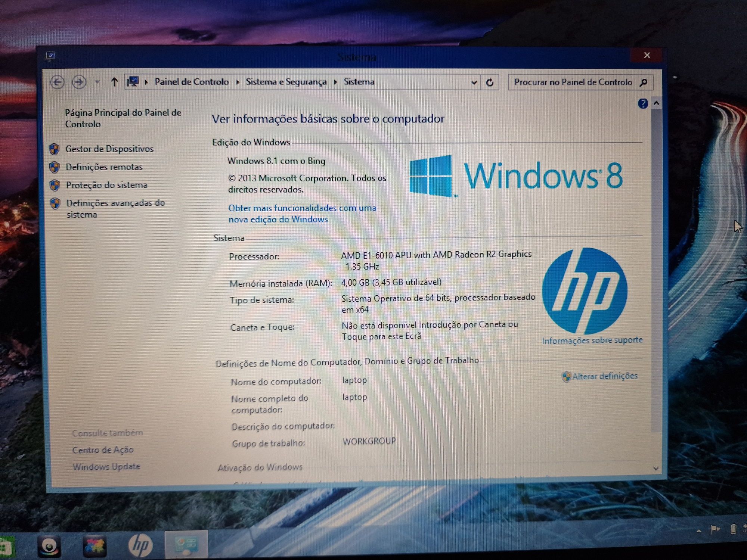Click shield icon beside Definições remotas
The image size is (747, 560).
[x=55, y=167]
